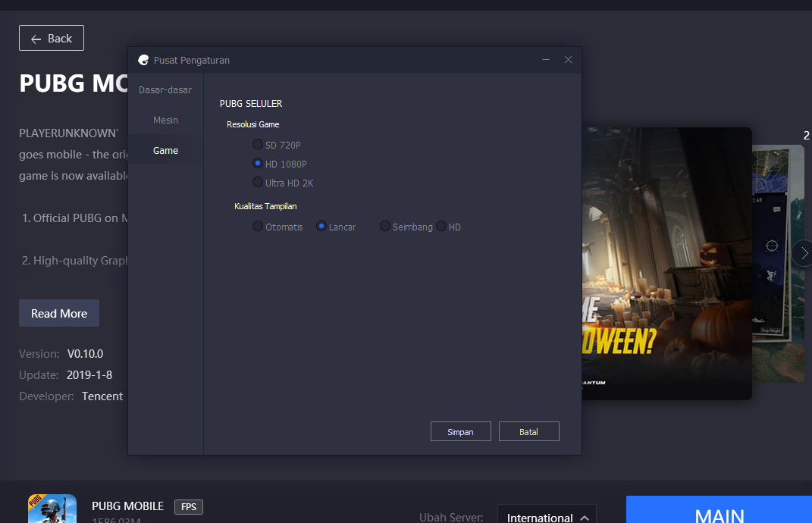The image size is (812, 523).
Task: Start the game with MAIN button
Action: pos(720,510)
